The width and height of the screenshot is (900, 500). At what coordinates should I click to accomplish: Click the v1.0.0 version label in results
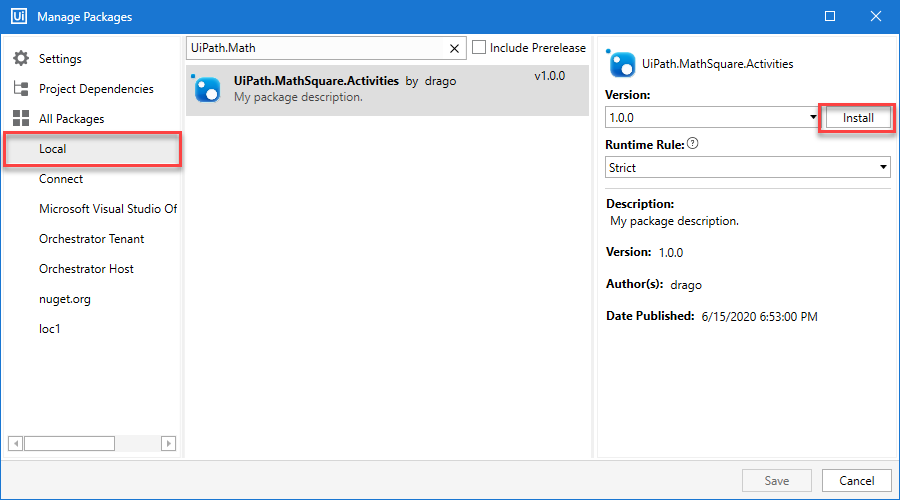point(549,76)
